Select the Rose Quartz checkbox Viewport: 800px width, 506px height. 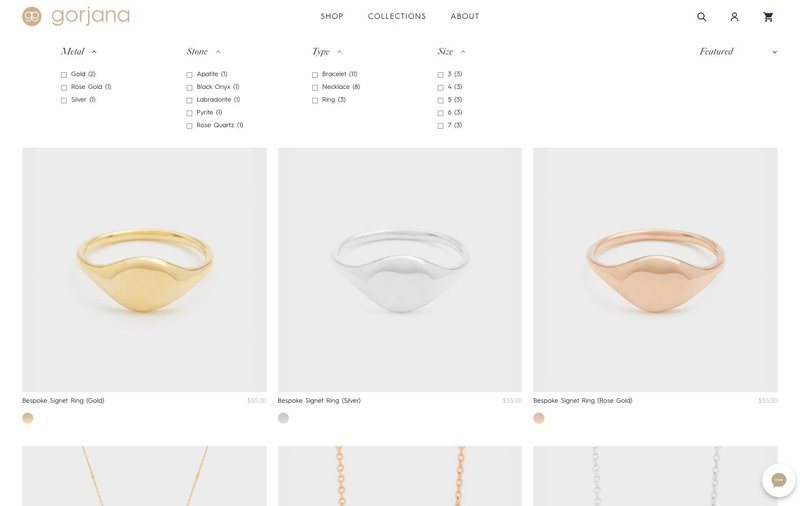tap(189, 125)
